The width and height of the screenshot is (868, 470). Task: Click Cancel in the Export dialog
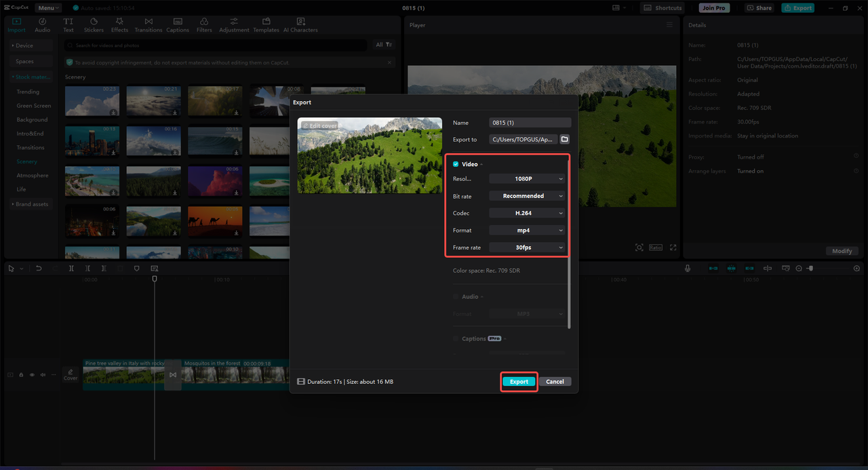point(555,382)
